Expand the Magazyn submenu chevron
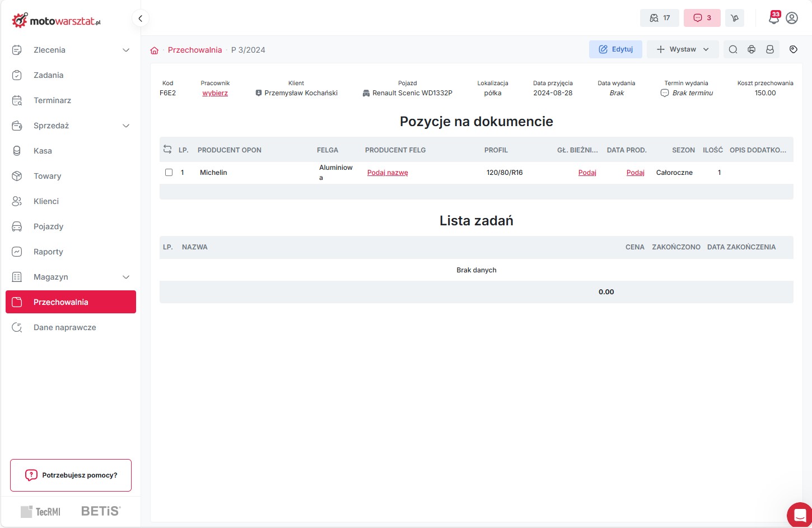Viewport: 812px width, 528px height. tap(126, 277)
